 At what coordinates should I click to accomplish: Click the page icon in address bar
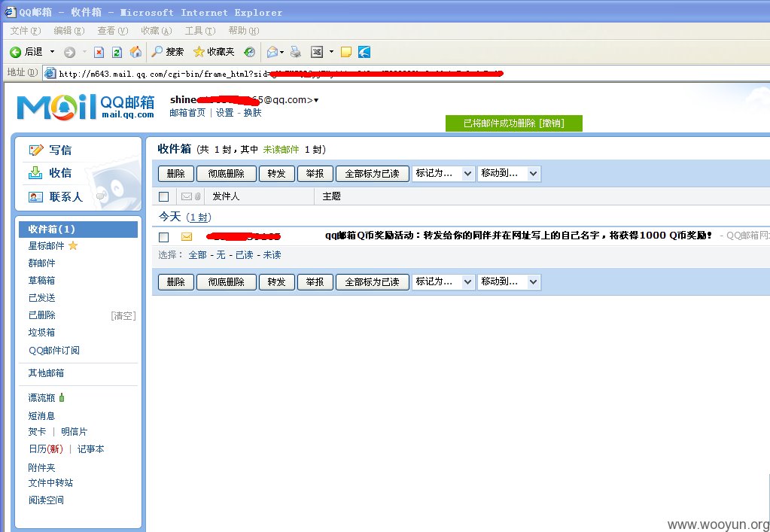tap(50, 73)
